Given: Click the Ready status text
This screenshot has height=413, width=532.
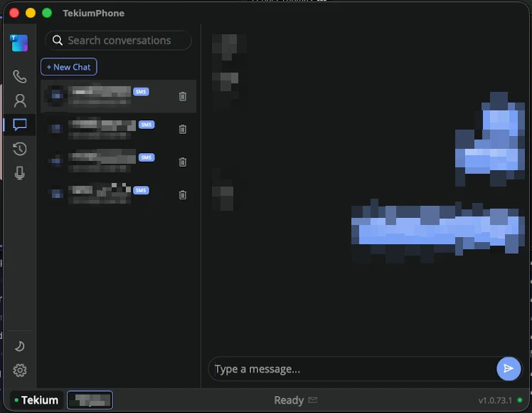Looking at the screenshot, I should pyautogui.click(x=289, y=400).
